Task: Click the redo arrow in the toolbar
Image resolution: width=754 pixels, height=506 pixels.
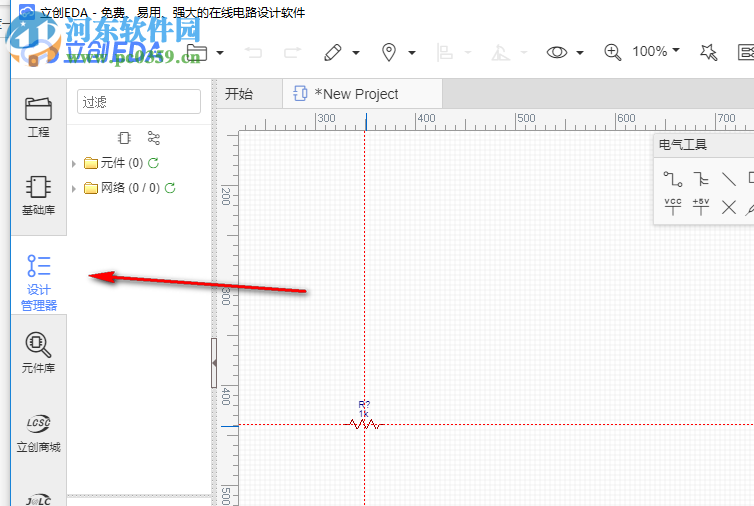Action: [x=292, y=52]
